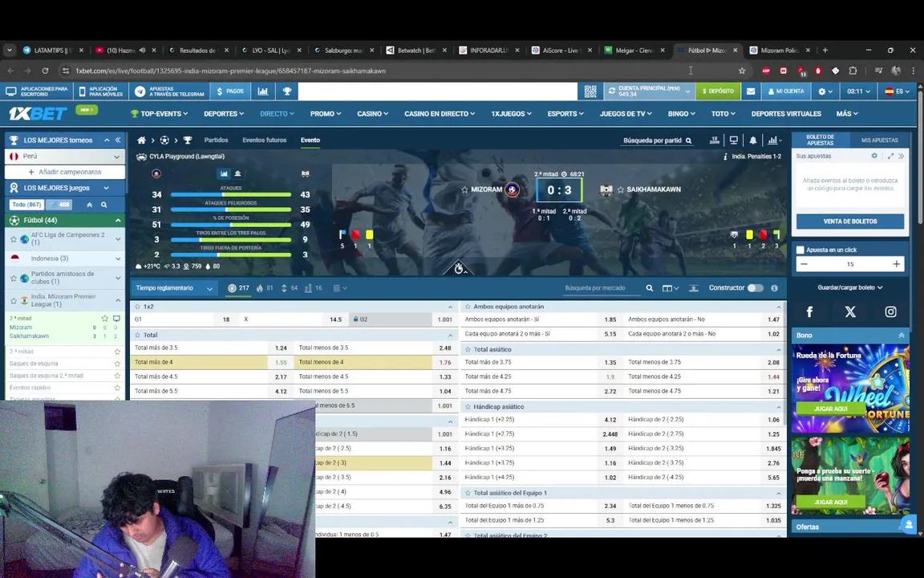924x578 pixels.
Task: Bookmark the current page with the browser star
Action: coord(742,71)
